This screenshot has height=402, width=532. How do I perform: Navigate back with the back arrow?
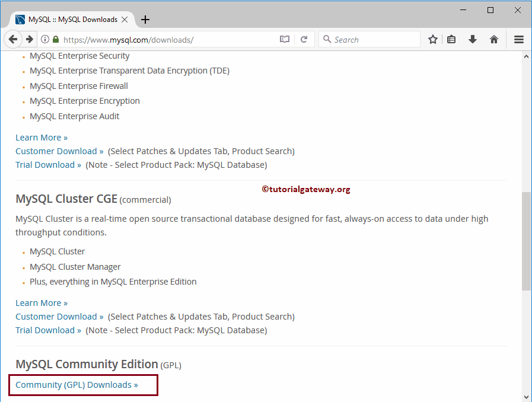click(x=13, y=39)
